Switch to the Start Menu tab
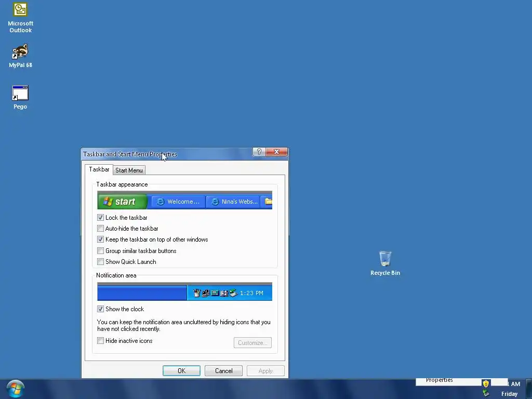This screenshot has height=399, width=532. [129, 170]
